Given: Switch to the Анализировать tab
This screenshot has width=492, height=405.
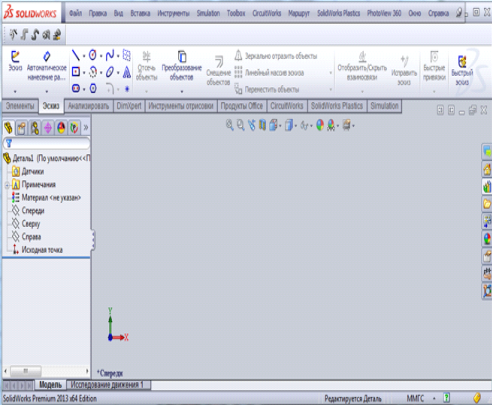Looking at the screenshot, I should point(88,106).
